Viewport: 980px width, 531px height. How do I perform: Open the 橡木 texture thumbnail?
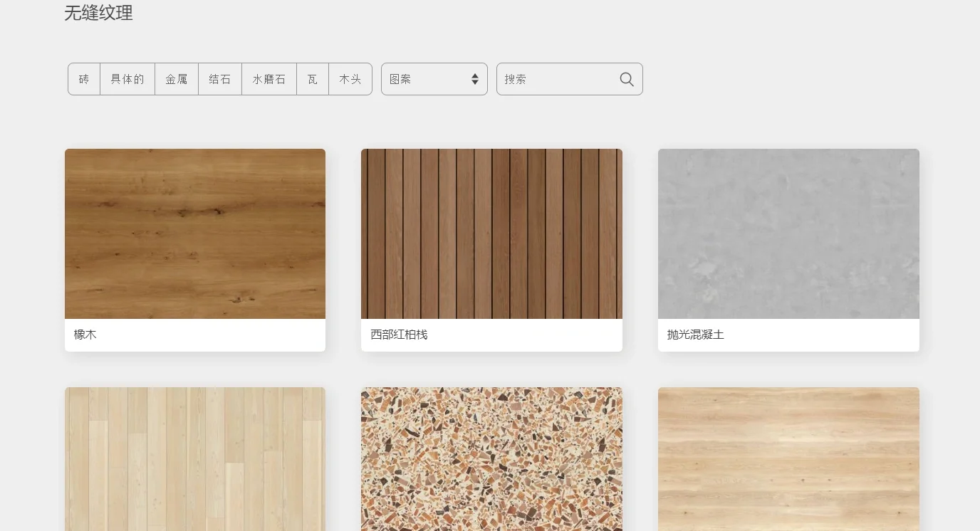click(x=195, y=233)
